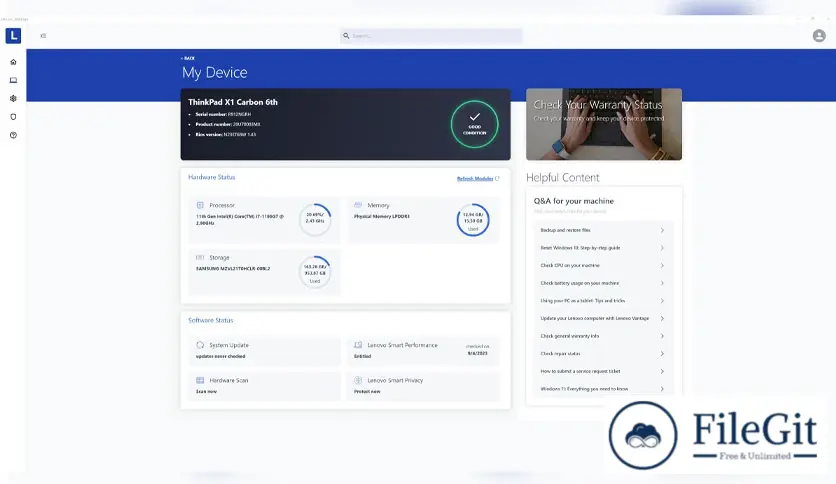Click Protect now under Lenovo Smart Privacy
836x484 pixels.
click(367, 391)
